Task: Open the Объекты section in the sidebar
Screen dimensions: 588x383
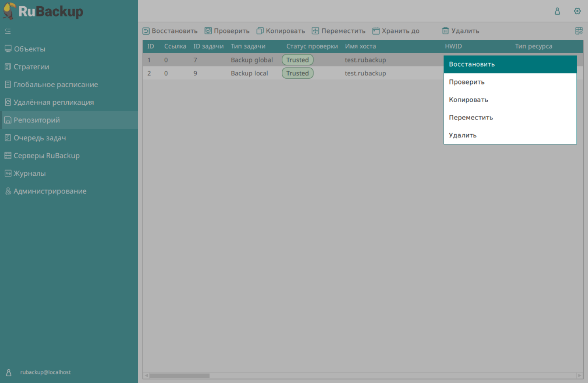Action: pos(30,49)
